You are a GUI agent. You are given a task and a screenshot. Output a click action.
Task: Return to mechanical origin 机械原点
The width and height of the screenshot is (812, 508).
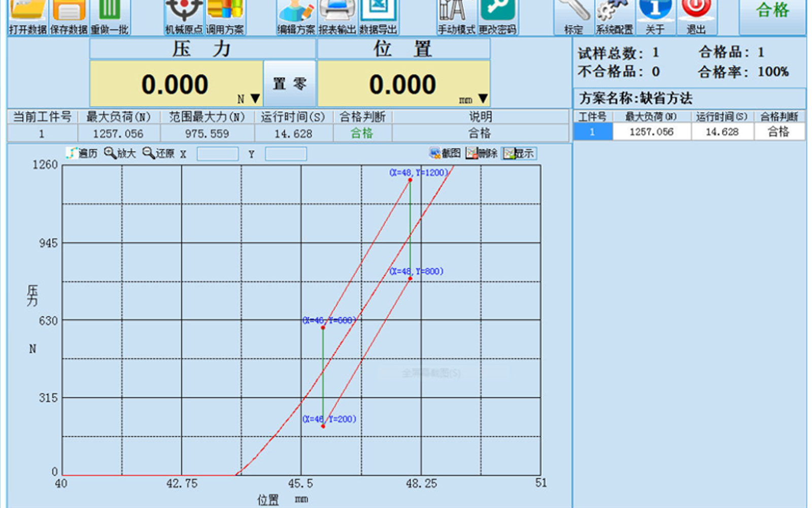(x=184, y=17)
